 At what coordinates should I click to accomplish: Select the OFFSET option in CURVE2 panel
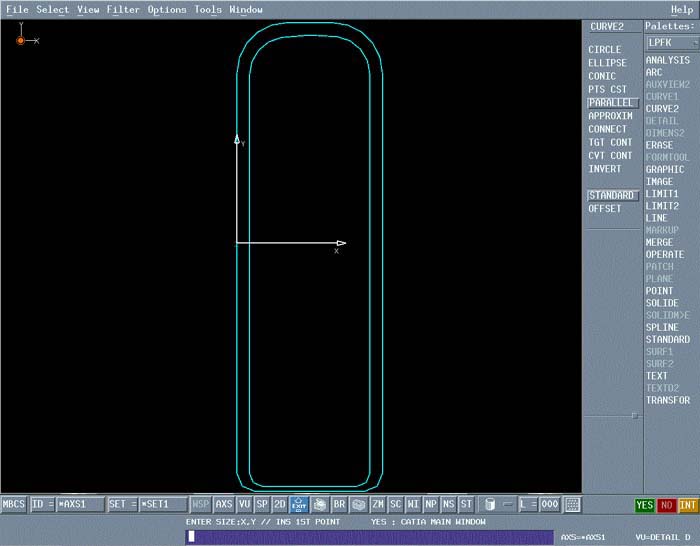605,209
